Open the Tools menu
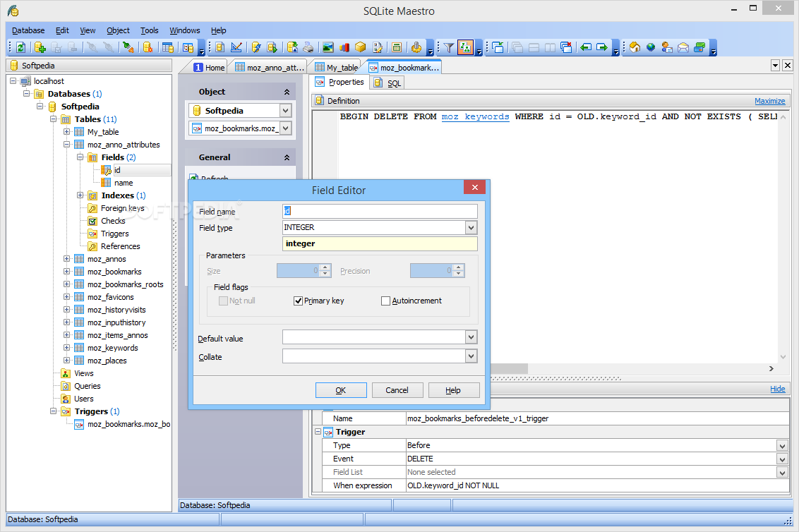 [150, 30]
